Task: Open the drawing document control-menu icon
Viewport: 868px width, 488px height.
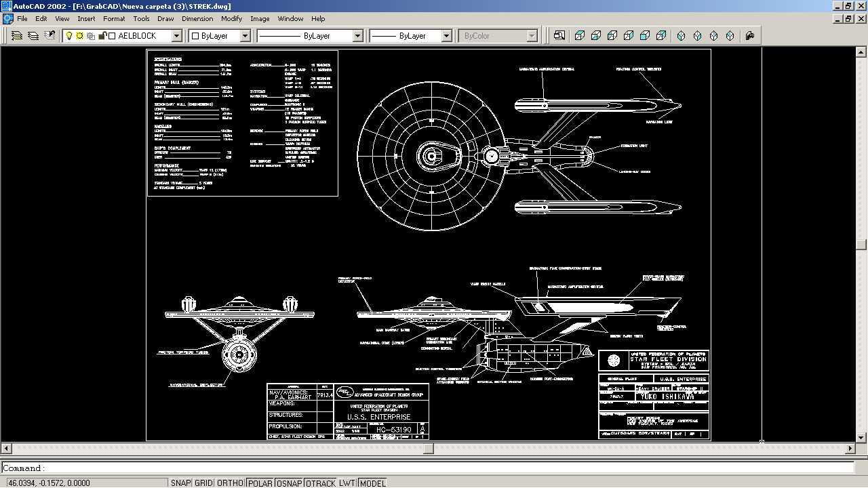Action: [x=7, y=19]
